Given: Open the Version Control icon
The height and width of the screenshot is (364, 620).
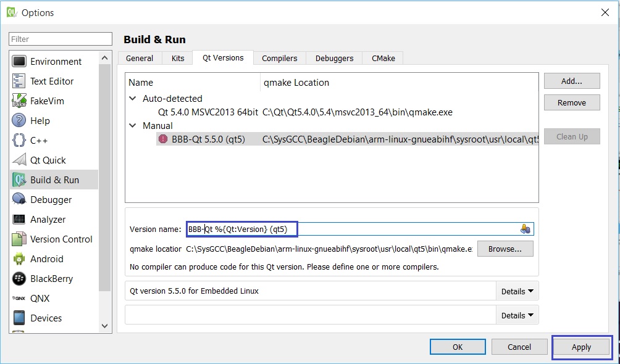Looking at the screenshot, I should (19, 239).
